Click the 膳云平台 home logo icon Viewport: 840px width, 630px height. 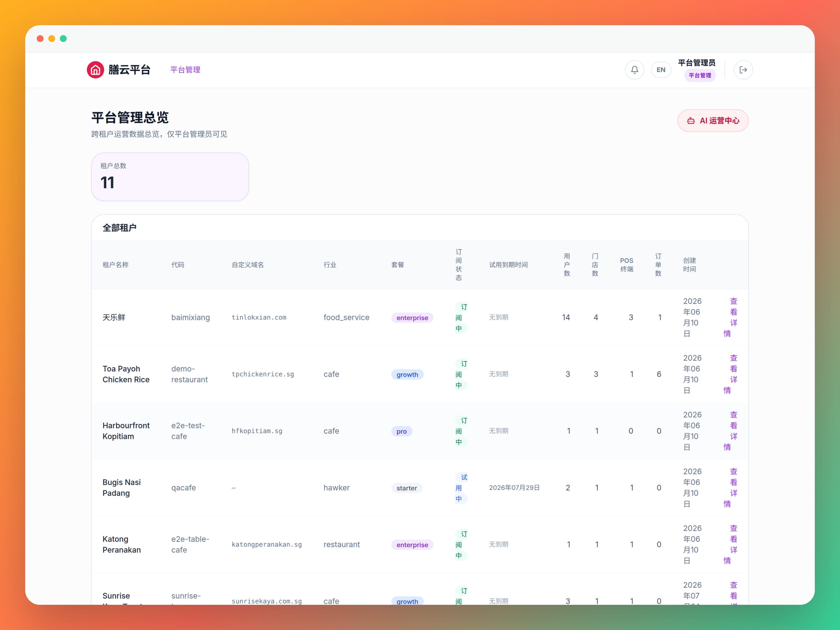click(95, 70)
